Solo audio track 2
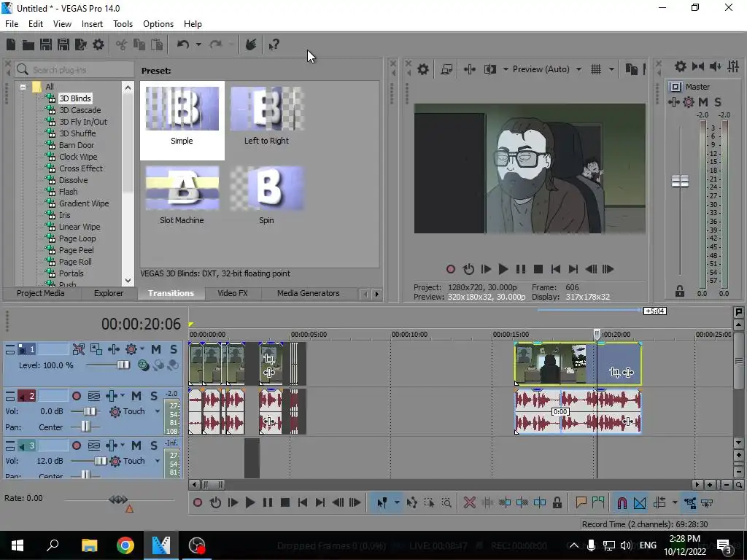Screen dimensions: 747x560 click(154, 396)
